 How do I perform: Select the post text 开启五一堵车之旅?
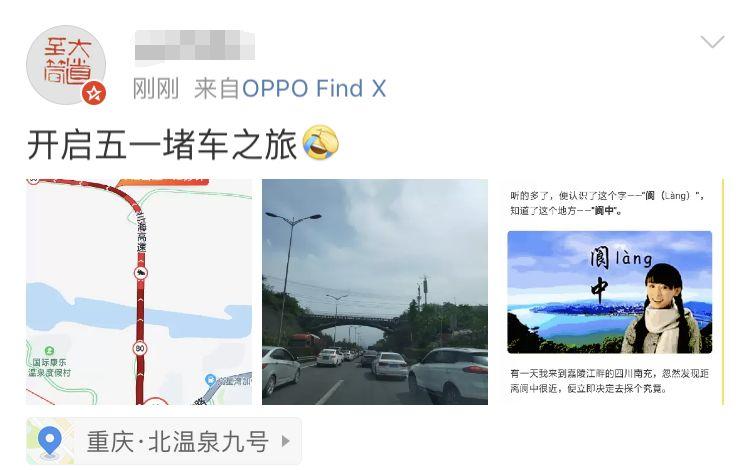[x=162, y=145]
